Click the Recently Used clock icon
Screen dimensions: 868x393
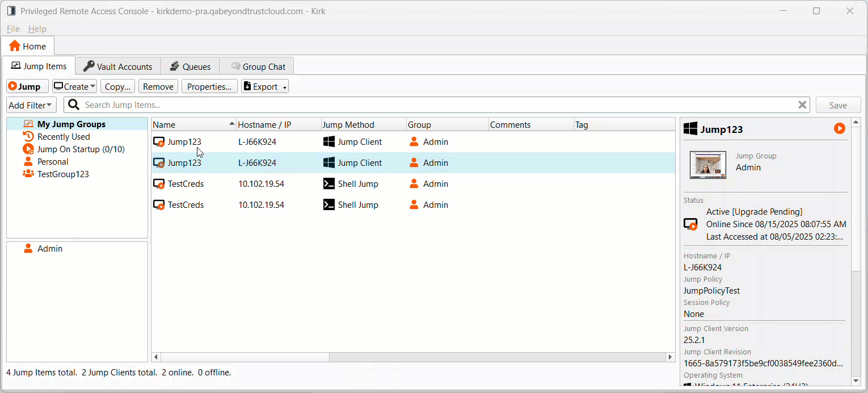[28, 136]
